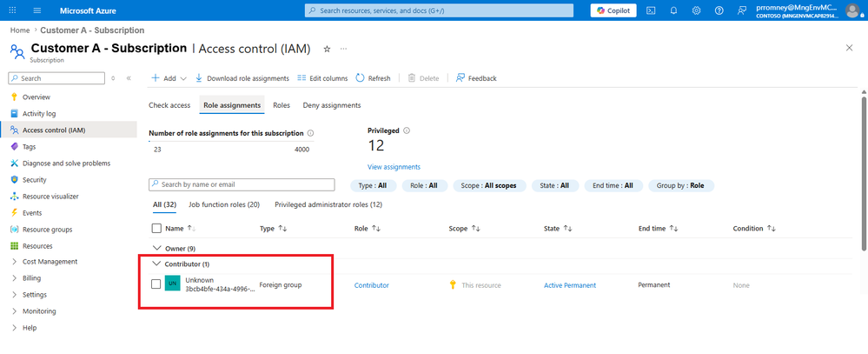This screenshot has height=354, width=868.
Task: Check the box for the Unknown Foreign group row
Action: pos(156,284)
